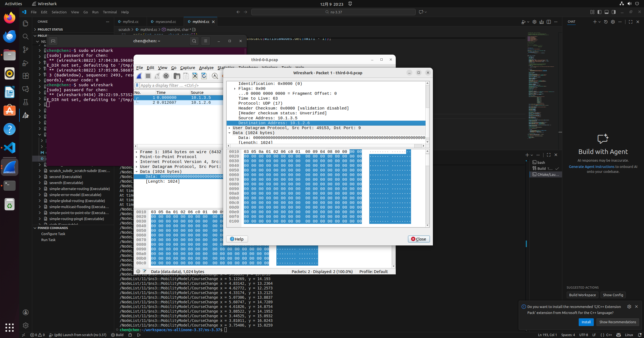
Task: Open the Extensions view in VS Code
Action: [x=25, y=76]
